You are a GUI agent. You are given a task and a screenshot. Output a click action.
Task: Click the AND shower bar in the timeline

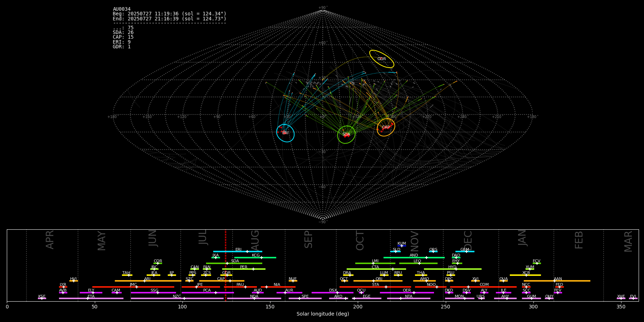[414, 257]
